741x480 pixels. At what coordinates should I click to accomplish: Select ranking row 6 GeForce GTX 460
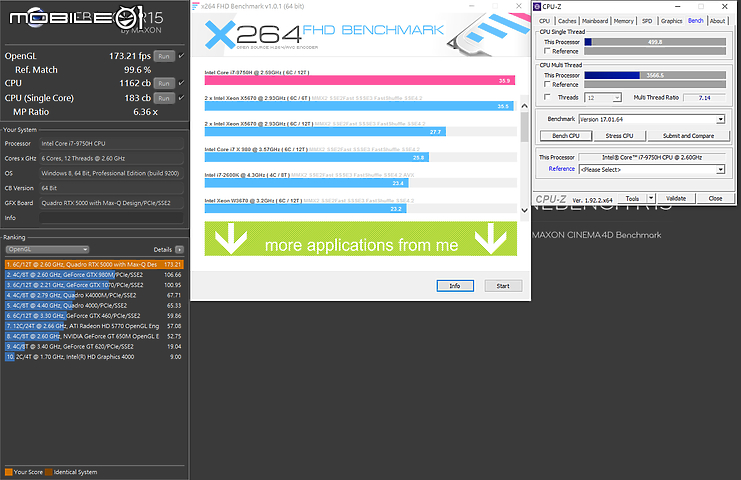(x=94, y=316)
